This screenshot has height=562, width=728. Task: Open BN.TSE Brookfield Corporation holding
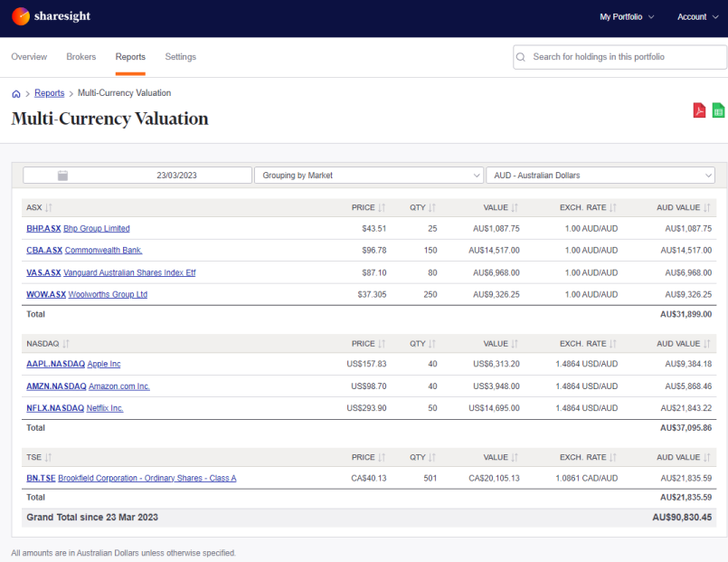pyautogui.click(x=131, y=479)
